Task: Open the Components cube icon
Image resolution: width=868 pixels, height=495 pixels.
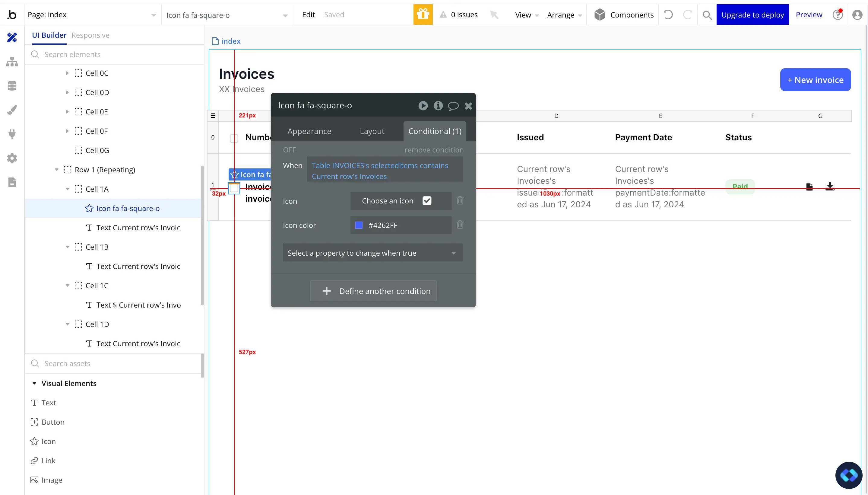Action: (x=600, y=14)
